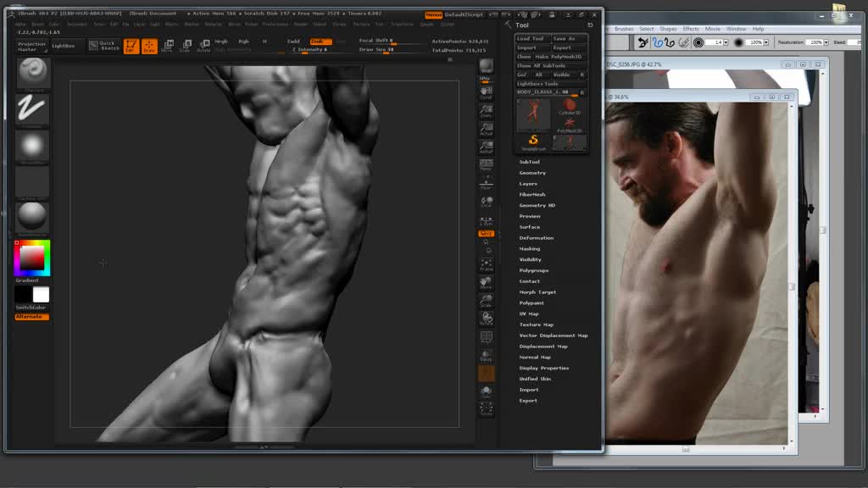Open Brushes menu in paint application
This screenshot has height=488, width=868.
coord(623,29)
